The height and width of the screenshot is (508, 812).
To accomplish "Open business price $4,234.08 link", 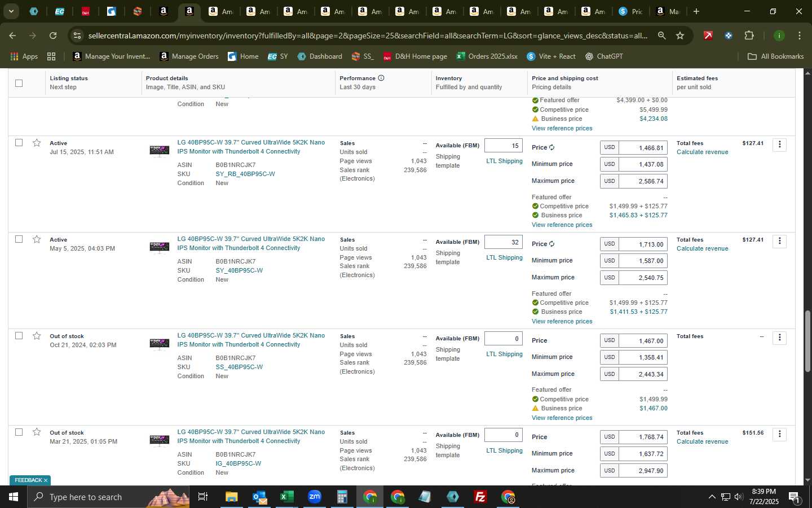I will [x=653, y=119].
